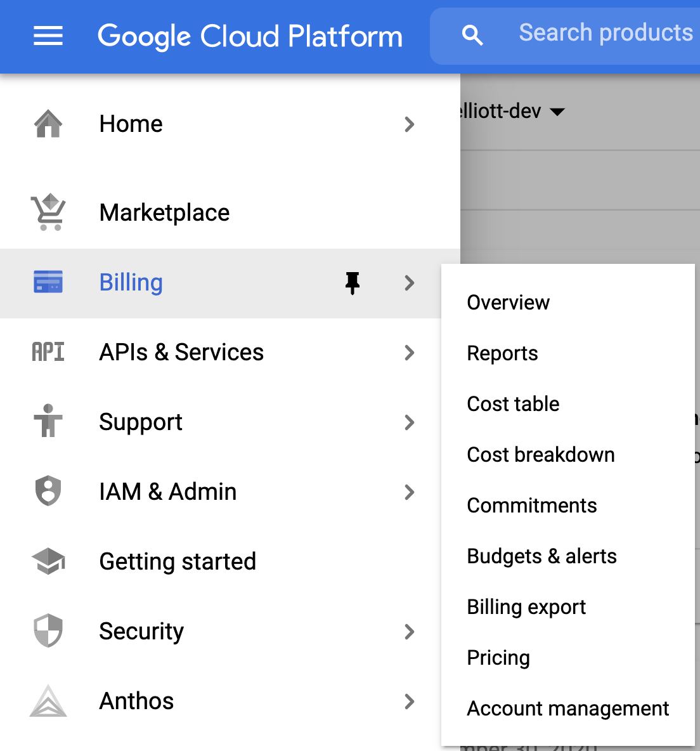Click the Anthos triangle icon
This screenshot has height=751, width=700.
[x=48, y=701]
